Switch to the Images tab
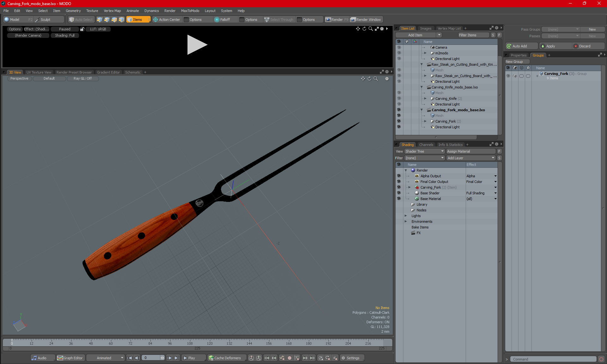Image resolution: width=607 pixels, height=364 pixels. [x=426, y=28]
